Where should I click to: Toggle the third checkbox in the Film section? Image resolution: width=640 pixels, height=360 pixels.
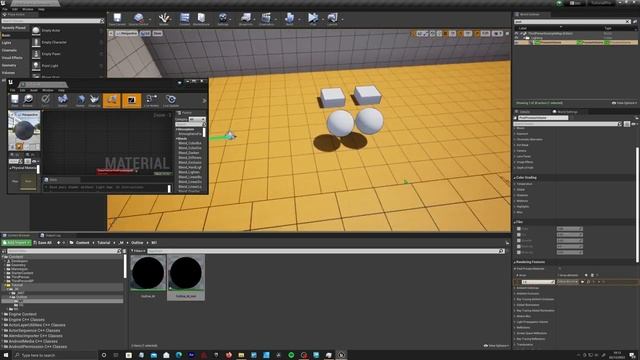pos(519,240)
